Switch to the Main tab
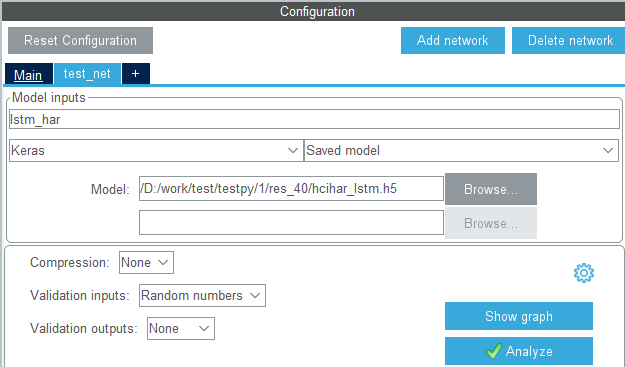625x367 pixels. pyautogui.click(x=28, y=74)
